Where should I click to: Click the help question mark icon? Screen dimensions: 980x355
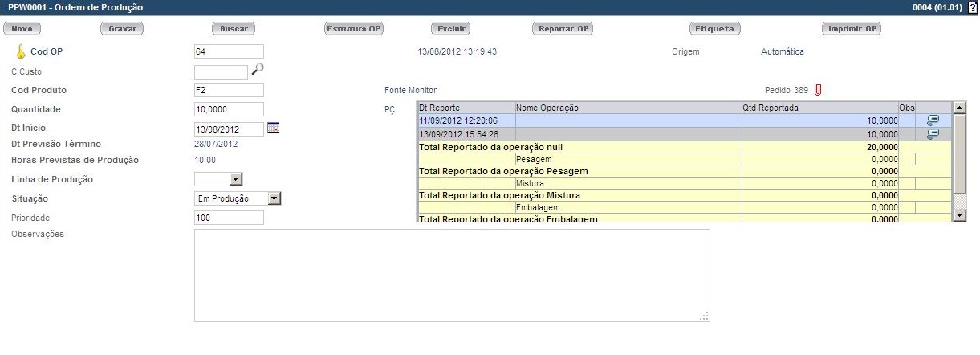(x=973, y=7)
